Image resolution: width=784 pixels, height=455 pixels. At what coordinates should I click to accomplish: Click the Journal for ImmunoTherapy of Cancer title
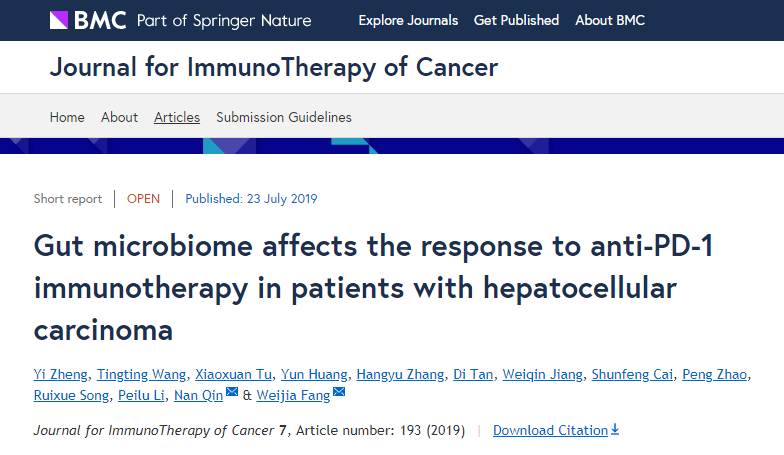273,68
